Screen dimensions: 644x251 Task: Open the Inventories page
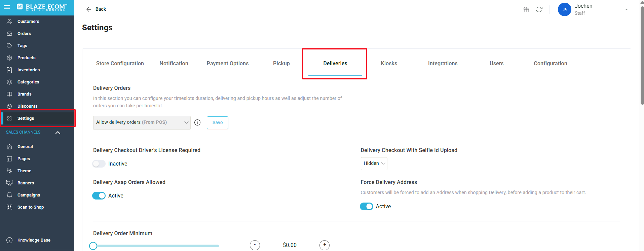(x=29, y=70)
